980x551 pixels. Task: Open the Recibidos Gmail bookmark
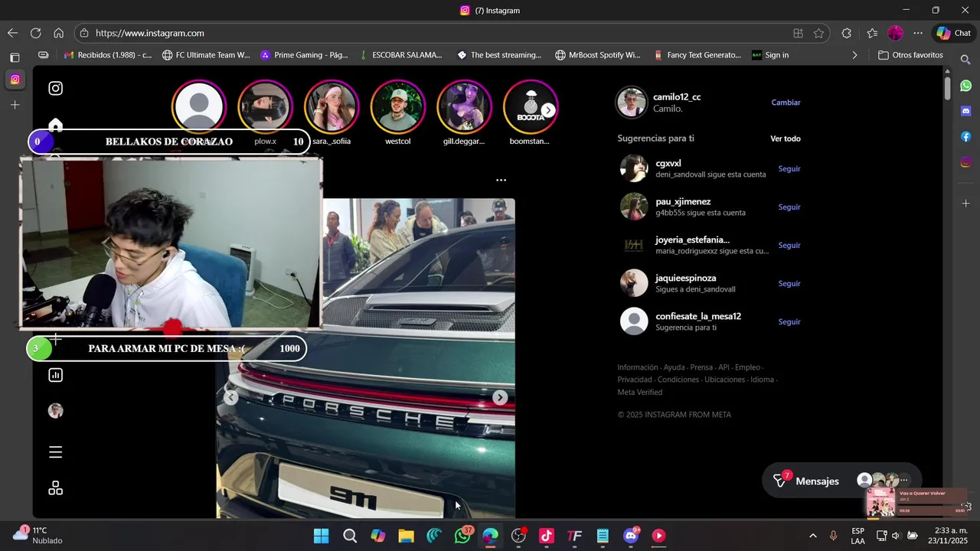click(x=107, y=55)
